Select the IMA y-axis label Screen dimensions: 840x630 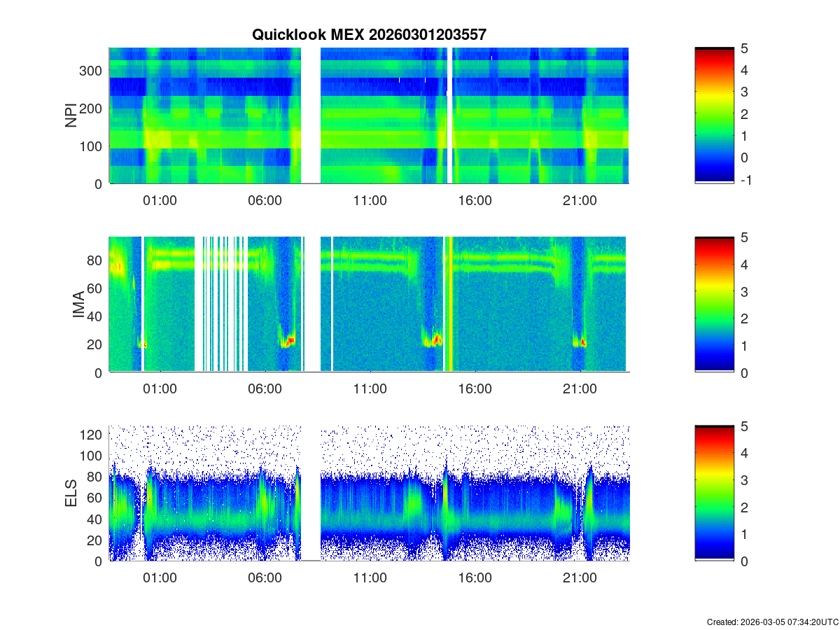(78, 305)
